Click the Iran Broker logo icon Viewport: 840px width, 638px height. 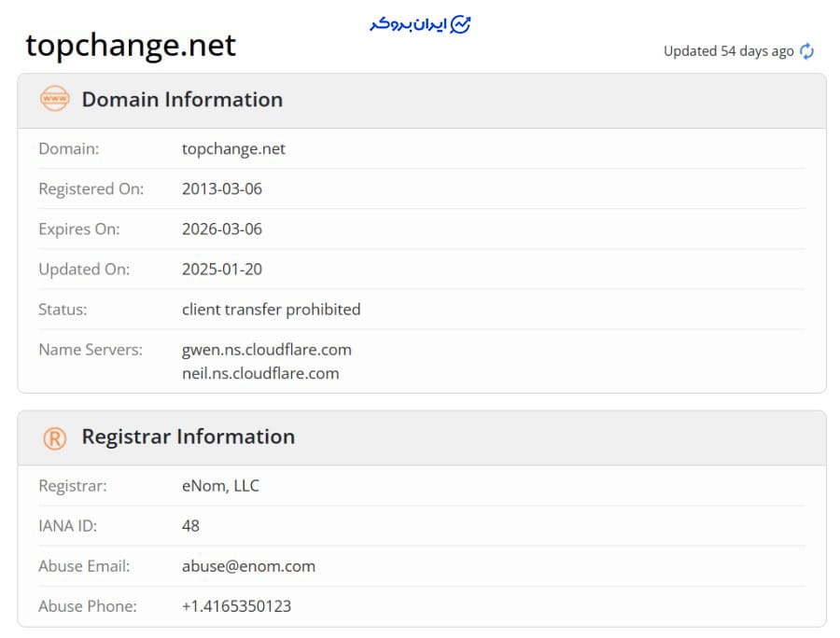click(460, 24)
